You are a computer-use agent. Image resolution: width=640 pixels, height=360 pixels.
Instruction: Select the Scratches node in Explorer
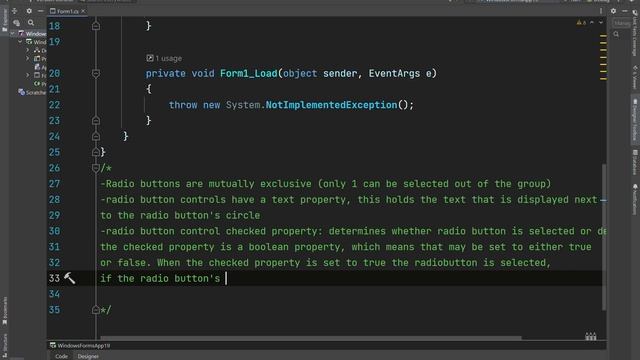point(33,93)
